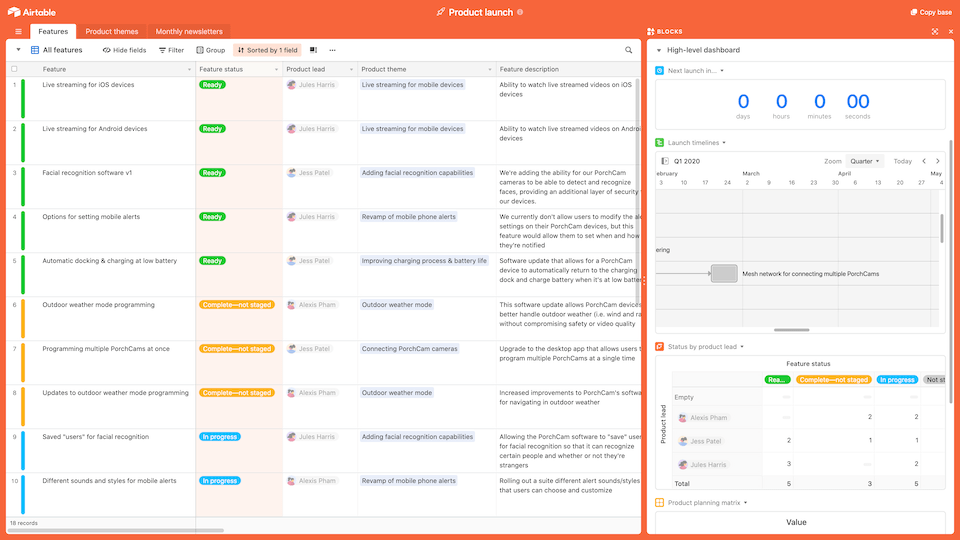Expand the Status by product lead block menu
This screenshot has width=960, height=540.
pos(742,347)
